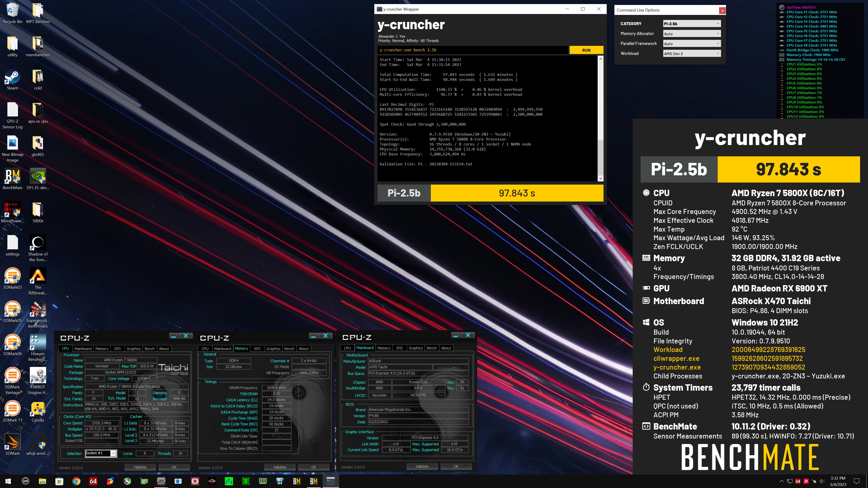Click the y-cruncher.exe bench 2.5b command field
The width and height of the screenshot is (868, 488).
(x=472, y=50)
